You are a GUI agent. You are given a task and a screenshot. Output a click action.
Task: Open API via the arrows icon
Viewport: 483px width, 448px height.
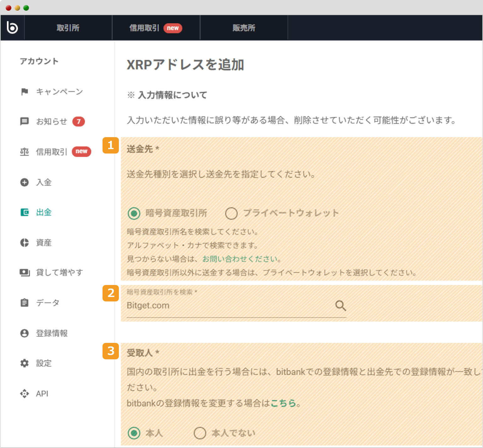[25, 394]
